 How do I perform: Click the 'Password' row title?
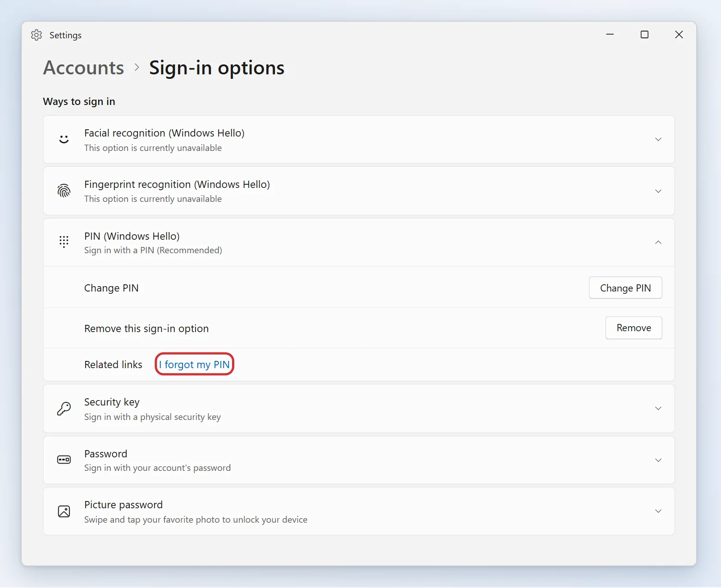coord(106,454)
